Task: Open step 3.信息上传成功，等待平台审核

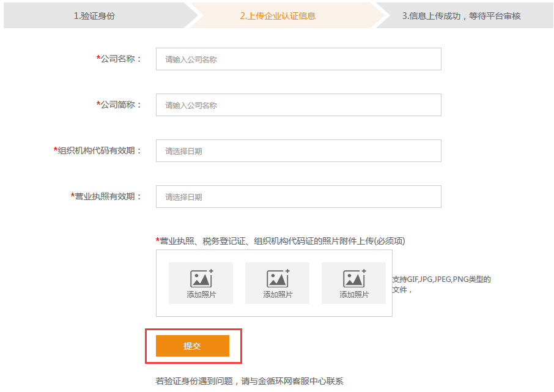Action: 462,16
